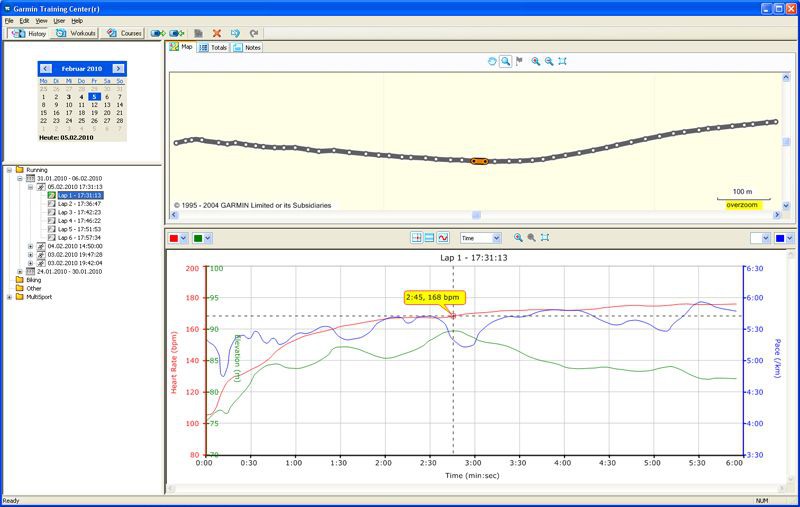Open the green elevation series dropdown arrow
This screenshot has height=507, width=800.
coord(208,238)
